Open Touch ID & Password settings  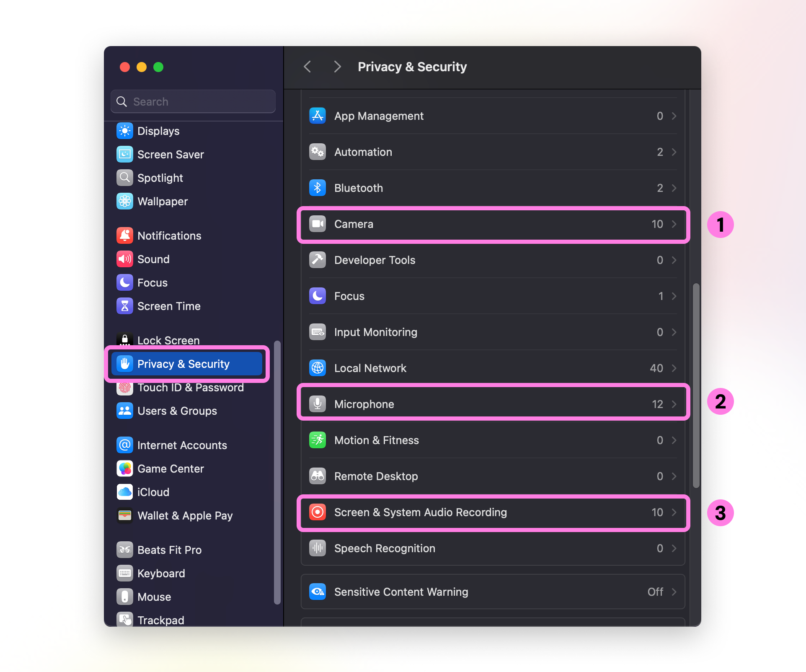click(191, 387)
